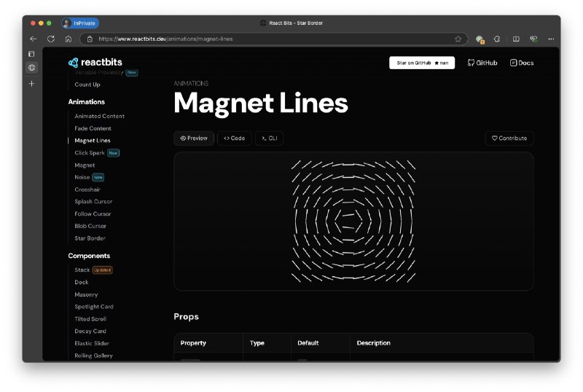Screen dimensions: 583x392
Task: Open Spotlight Card in sidebar
Action: tap(94, 307)
